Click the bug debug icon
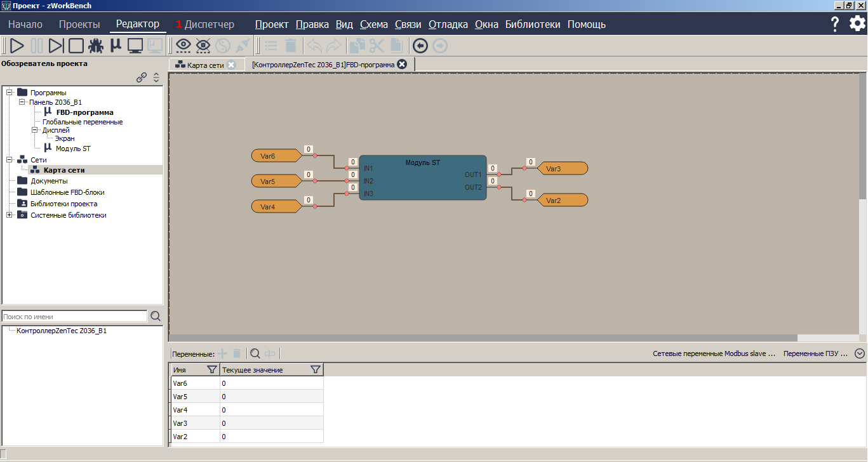 96,46
